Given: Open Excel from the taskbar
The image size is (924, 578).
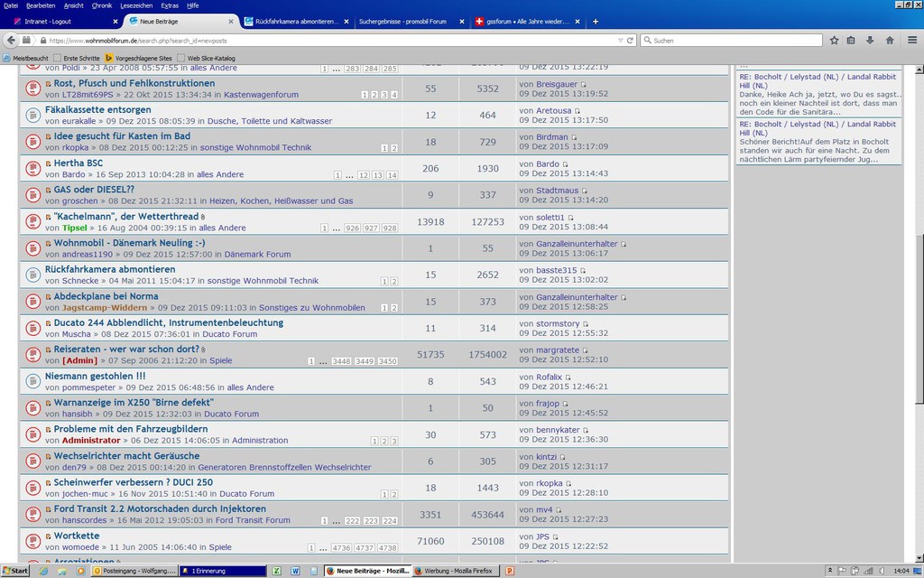Looking at the screenshot, I should (x=276, y=571).
